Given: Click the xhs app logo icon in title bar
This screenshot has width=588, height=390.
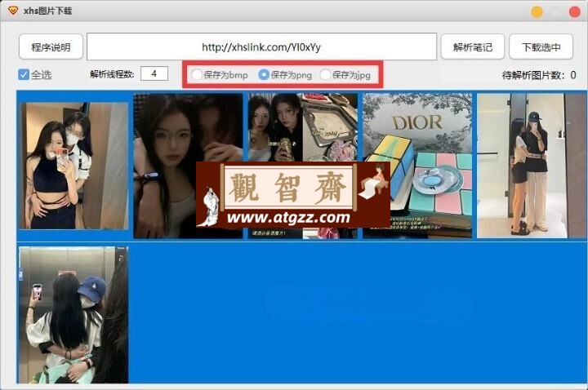Looking at the screenshot, I should [13, 11].
